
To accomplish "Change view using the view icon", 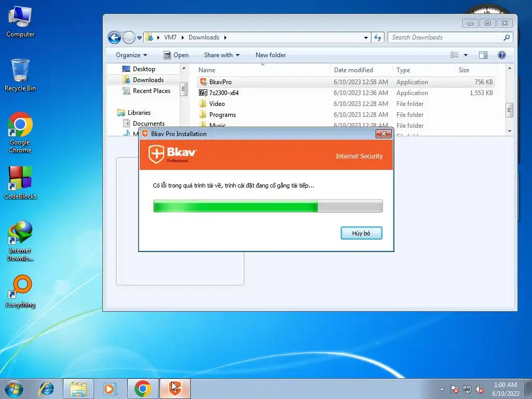I will 454,55.
